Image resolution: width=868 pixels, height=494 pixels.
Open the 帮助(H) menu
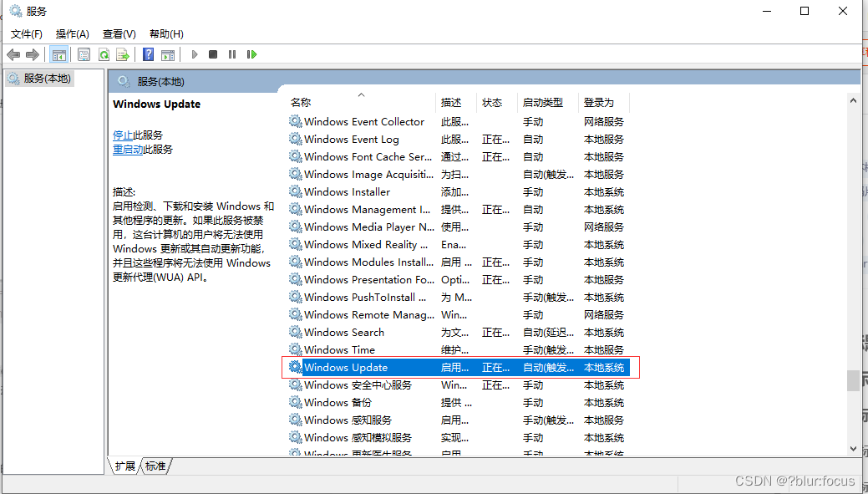(x=166, y=33)
